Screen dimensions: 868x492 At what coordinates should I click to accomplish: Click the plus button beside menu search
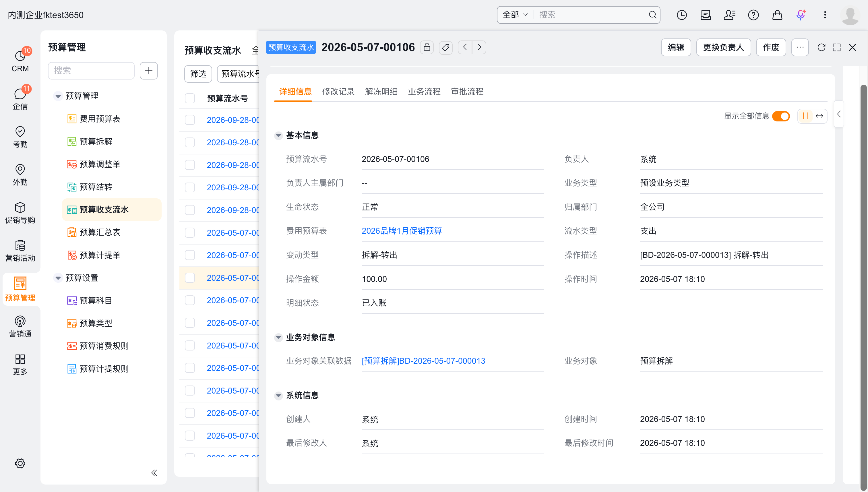pos(149,71)
